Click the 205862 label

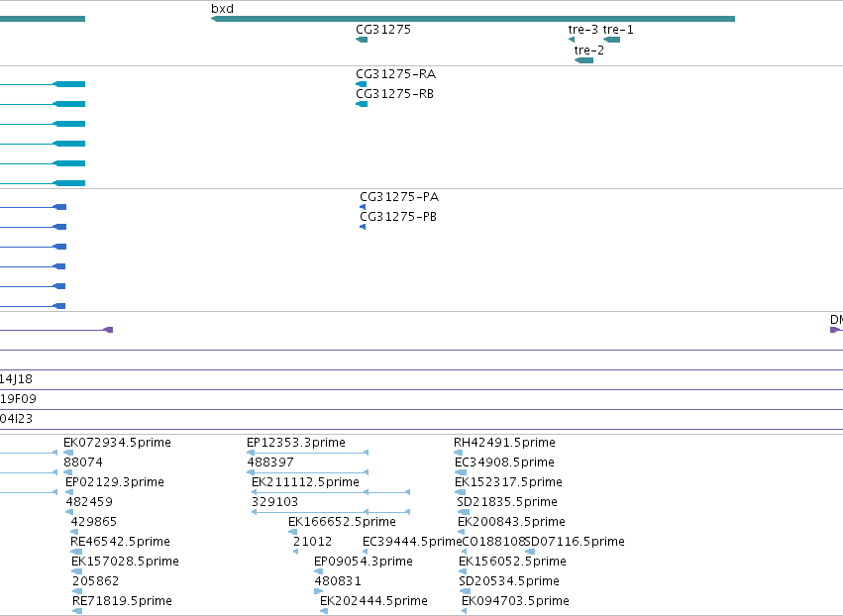[96, 581]
